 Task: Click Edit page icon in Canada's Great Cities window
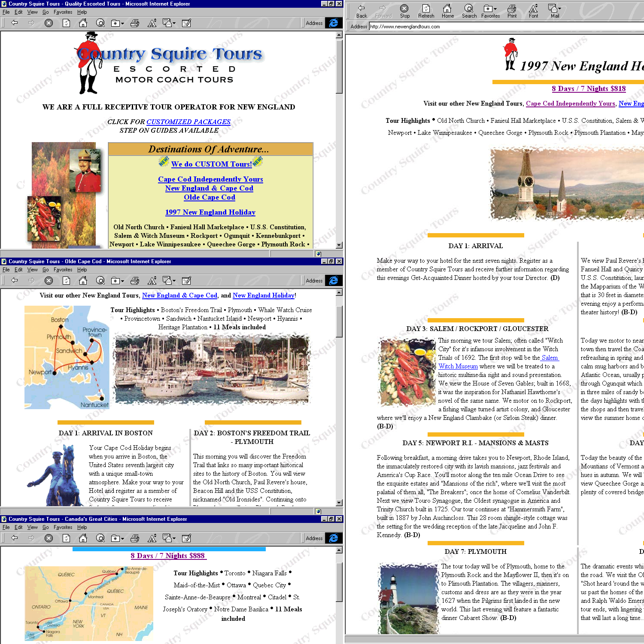[x=186, y=538]
